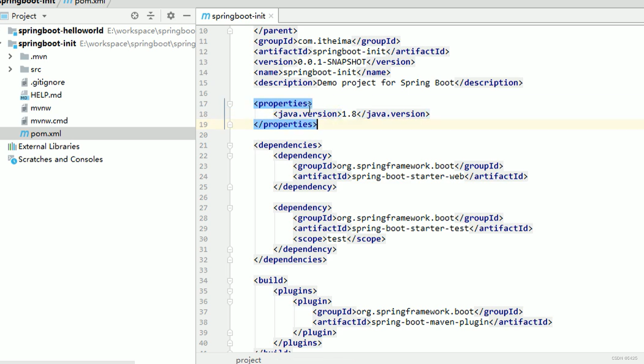Click the java.version value 1.8
This screenshot has height=364, width=644.
[349, 114]
